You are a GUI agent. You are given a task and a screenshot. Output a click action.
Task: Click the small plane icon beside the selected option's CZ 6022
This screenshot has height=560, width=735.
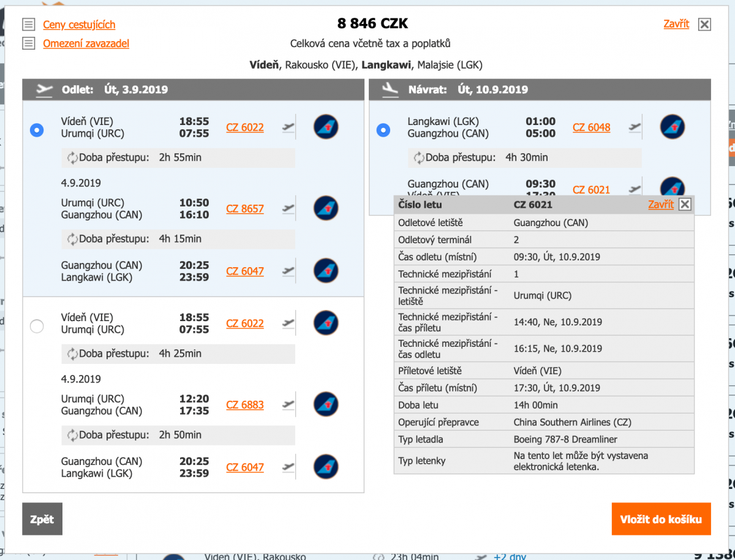pyautogui.click(x=288, y=127)
